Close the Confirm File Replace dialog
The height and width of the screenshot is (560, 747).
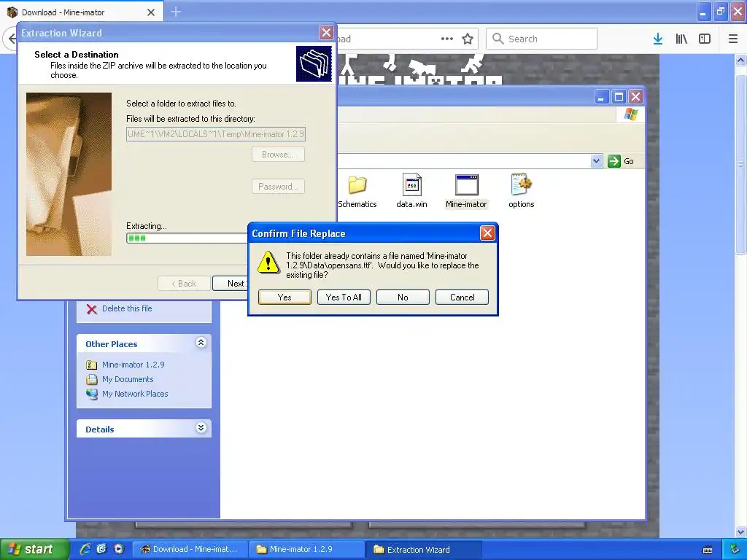[487, 233]
